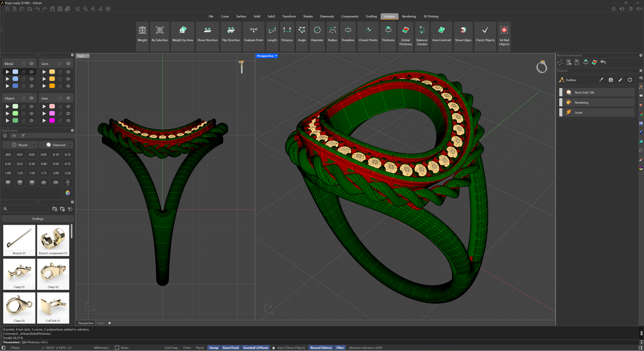Viewport: 644px width, 351px height.
Task: Toggle visibility of Gem layer group
Action: point(68,64)
